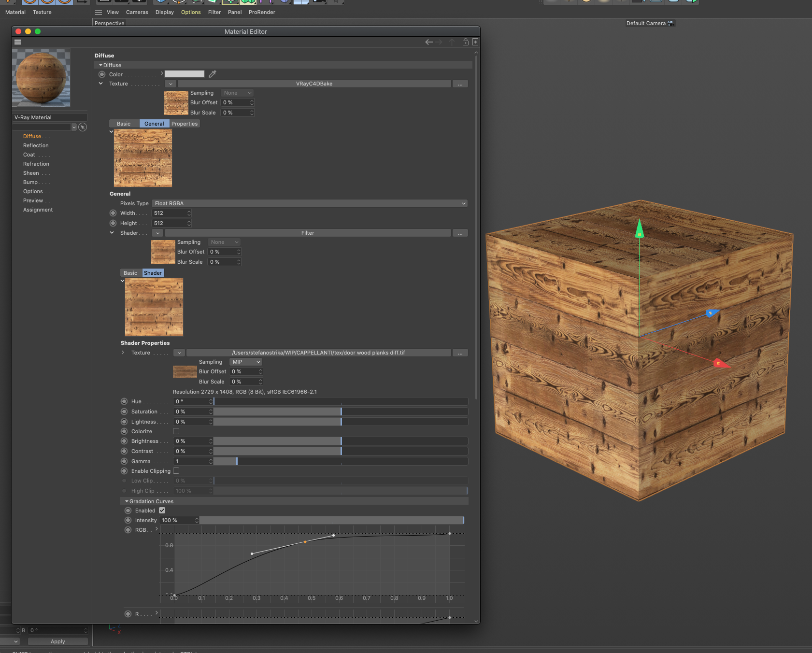812x653 pixels.
Task: Switch to the General tab
Action: point(154,124)
